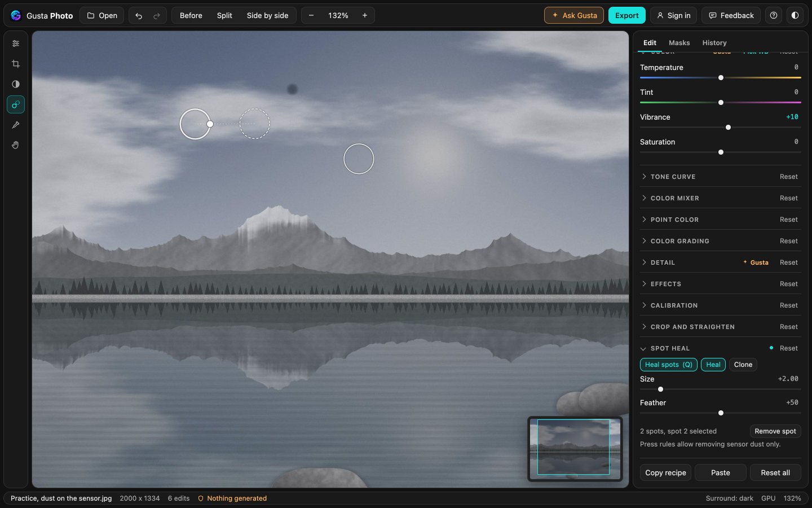This screenshot has width=812, height=508.
Task: Zoom out with the minus icon
Action: tap(311, 16)
